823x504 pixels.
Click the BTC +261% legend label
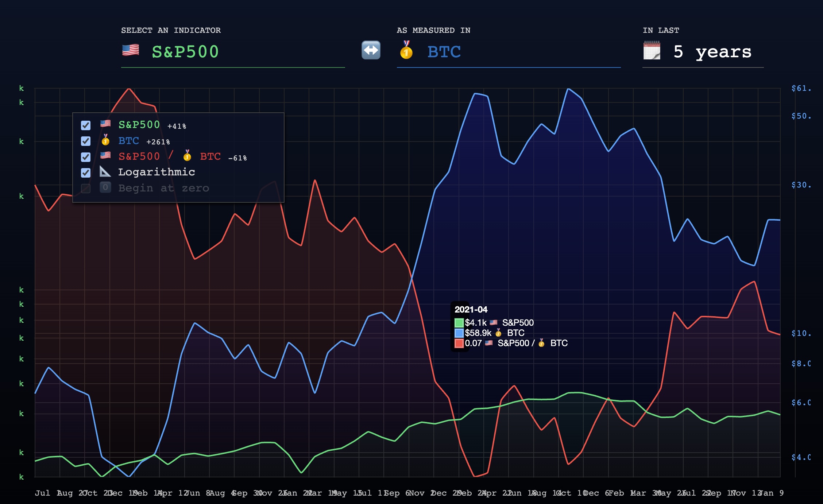(129, 141)
